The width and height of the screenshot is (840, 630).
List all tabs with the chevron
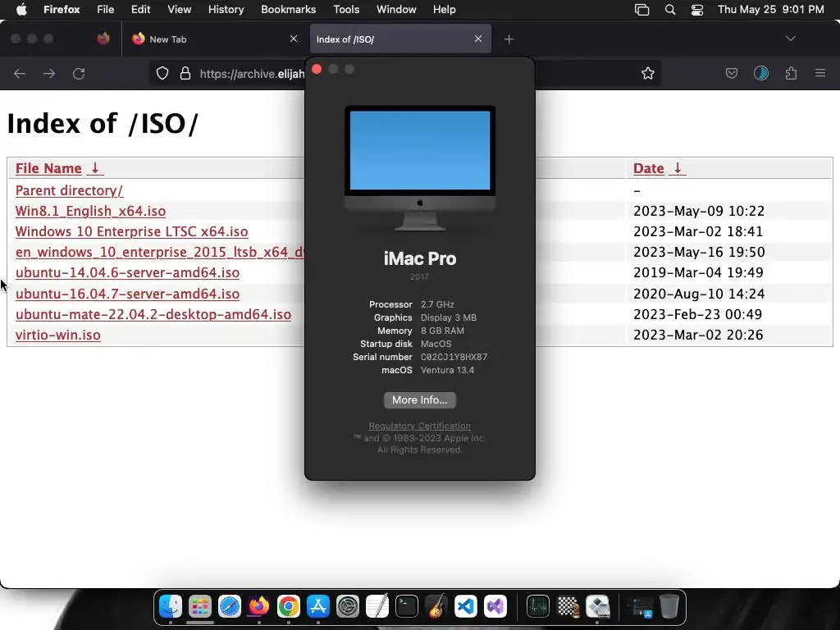(791, 39)
